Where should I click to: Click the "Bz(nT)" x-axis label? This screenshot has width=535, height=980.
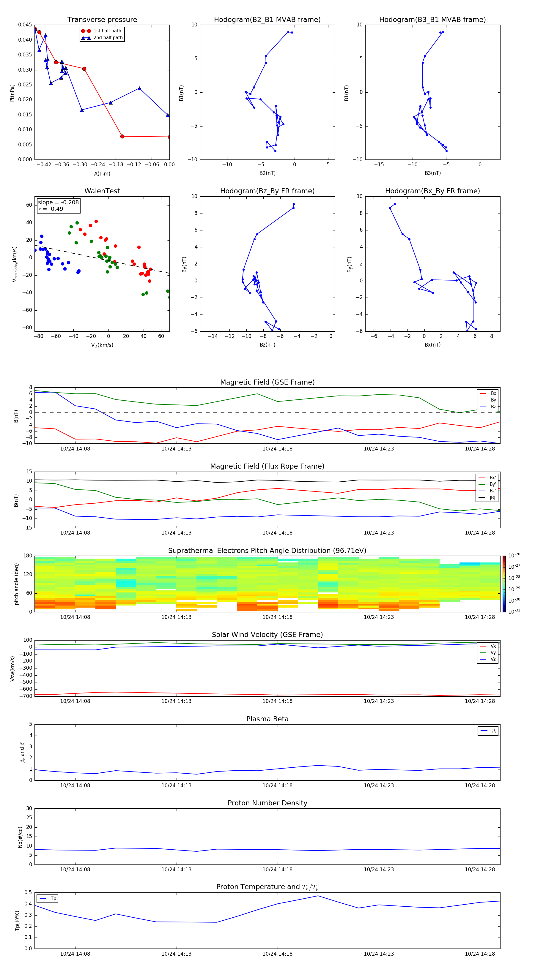pos(267,345)
